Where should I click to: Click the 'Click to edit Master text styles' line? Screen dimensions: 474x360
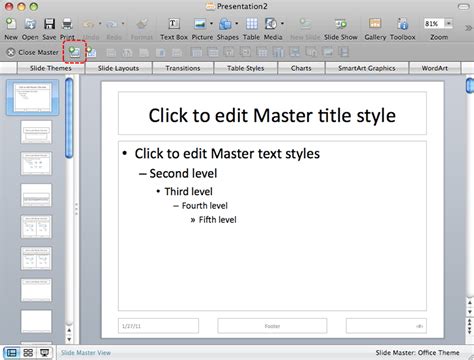click(227, 154)
